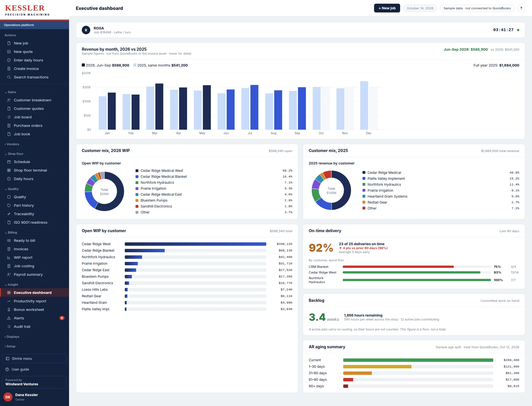This screenshot has height=406, width=532.
Task: Click the Bonus worksheet award icon
Action: pos(9,310)
